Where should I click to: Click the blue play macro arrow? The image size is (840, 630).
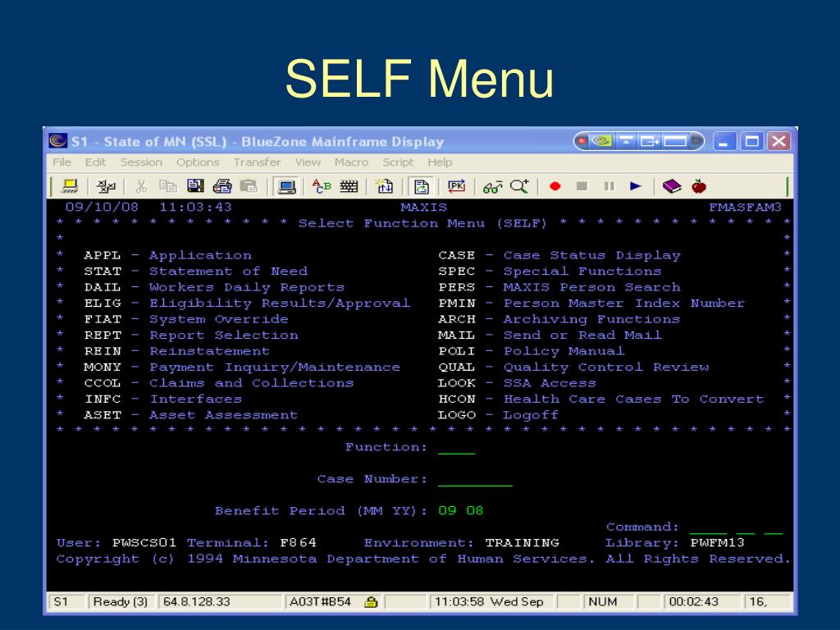[x=636, y=186]
